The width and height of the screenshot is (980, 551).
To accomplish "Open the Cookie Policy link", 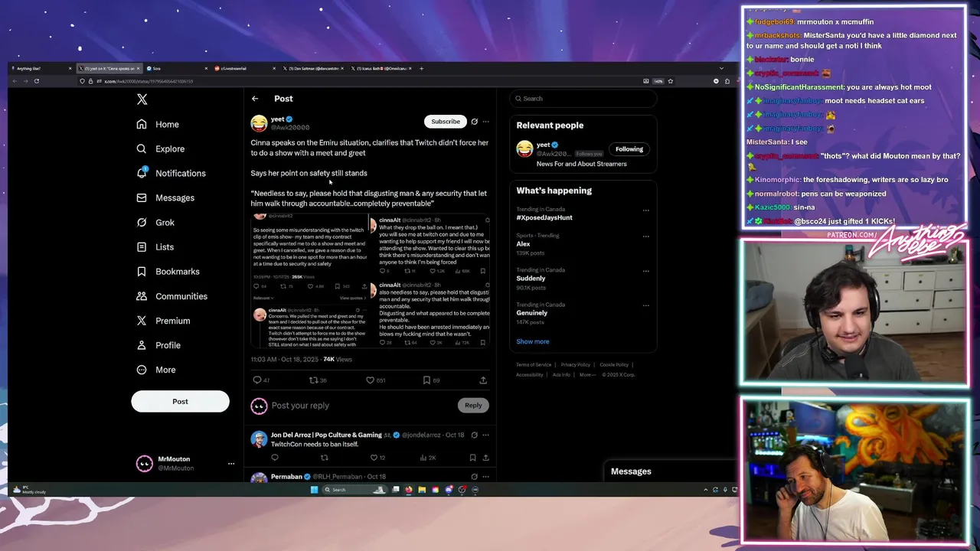I will [x=614, y=365].
